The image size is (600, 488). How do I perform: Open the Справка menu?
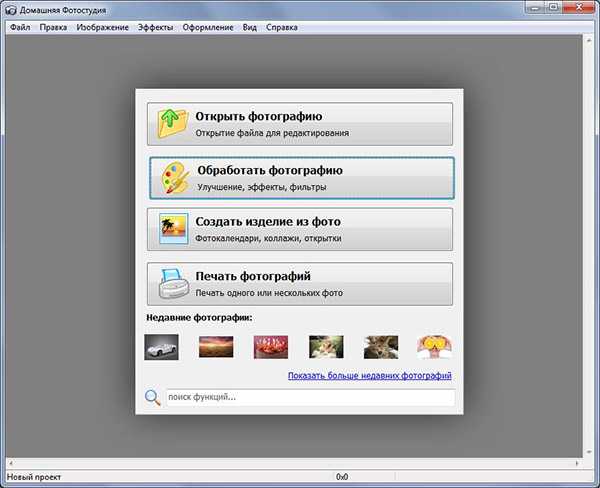tap(282, 27)
